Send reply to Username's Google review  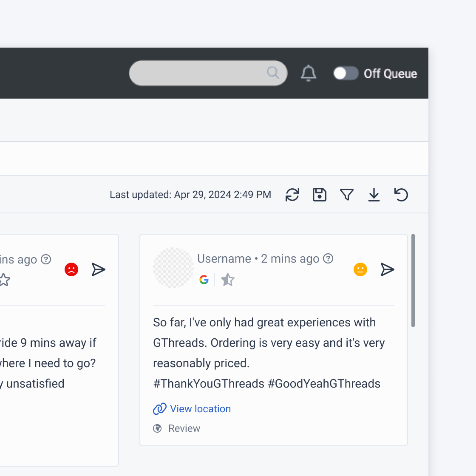coord(387,269)
